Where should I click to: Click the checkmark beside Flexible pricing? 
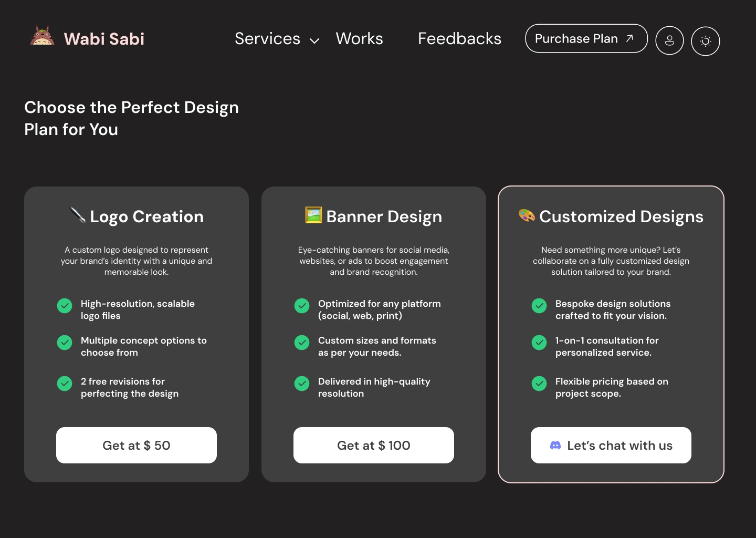point(539,384)
